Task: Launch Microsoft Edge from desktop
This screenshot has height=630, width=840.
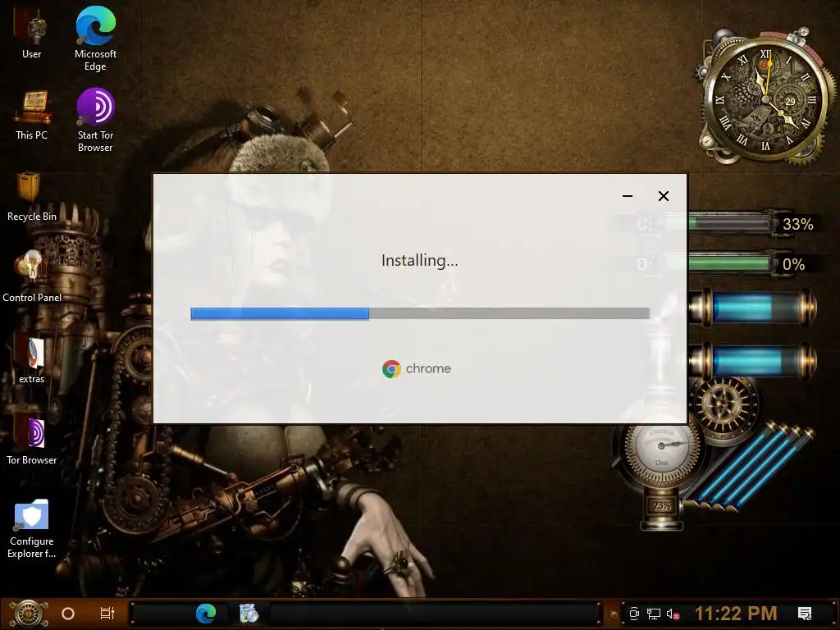Action: tap(95, 39)
